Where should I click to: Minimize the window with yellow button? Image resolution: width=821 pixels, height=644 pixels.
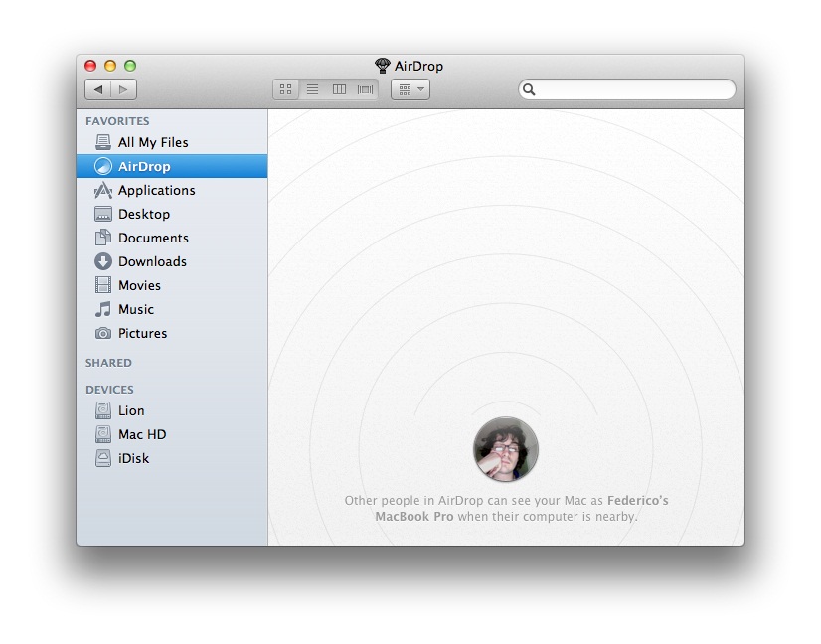click(x=110, y=66)
